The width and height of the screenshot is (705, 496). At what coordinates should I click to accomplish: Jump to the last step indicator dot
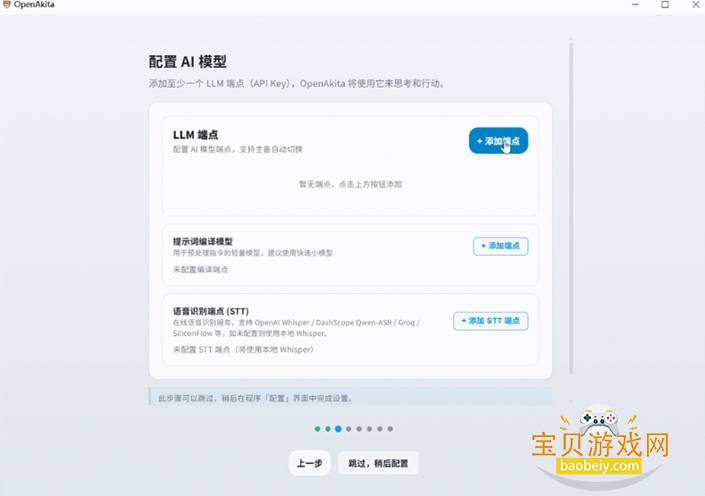[390, 429]
